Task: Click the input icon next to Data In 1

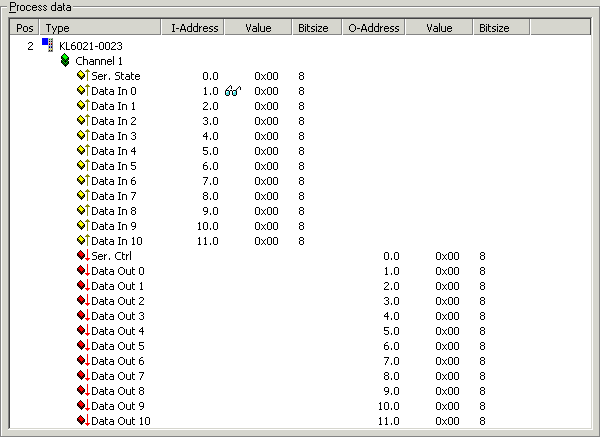Action: [x=83, y=105]
